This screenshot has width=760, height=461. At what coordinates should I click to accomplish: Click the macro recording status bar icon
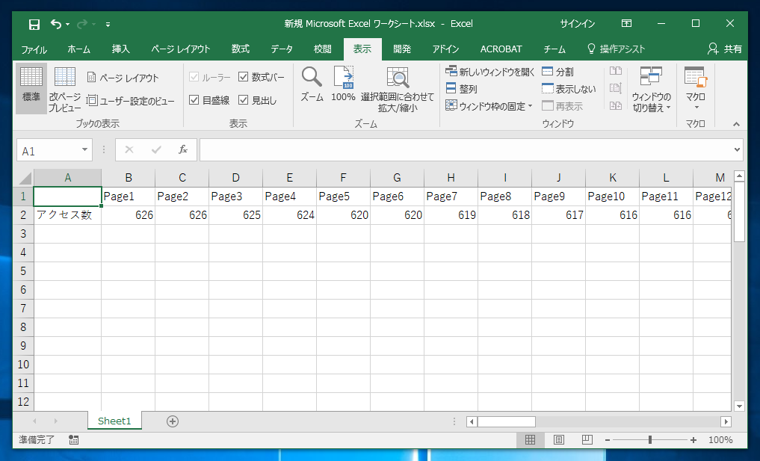coord(74,440)
